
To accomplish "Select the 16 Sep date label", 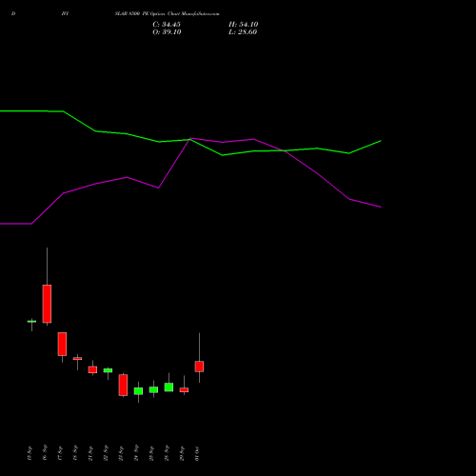I will coord(45,452).
